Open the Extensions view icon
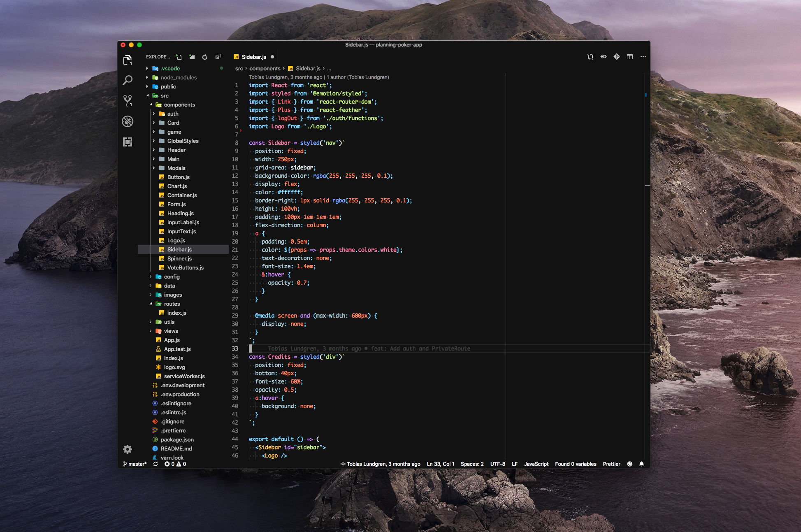This screenshot has height=532, width=801. click(x=128, y=142)
